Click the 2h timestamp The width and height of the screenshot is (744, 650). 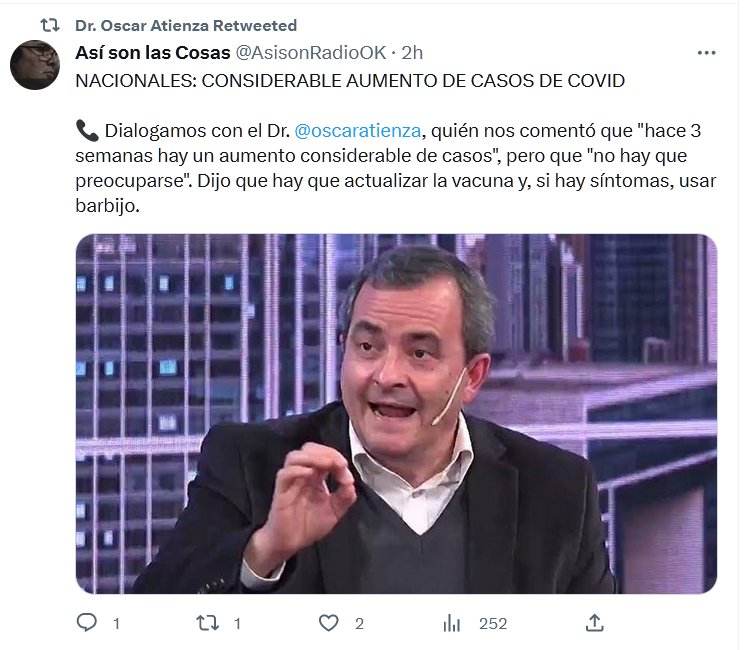coord(412,53)
